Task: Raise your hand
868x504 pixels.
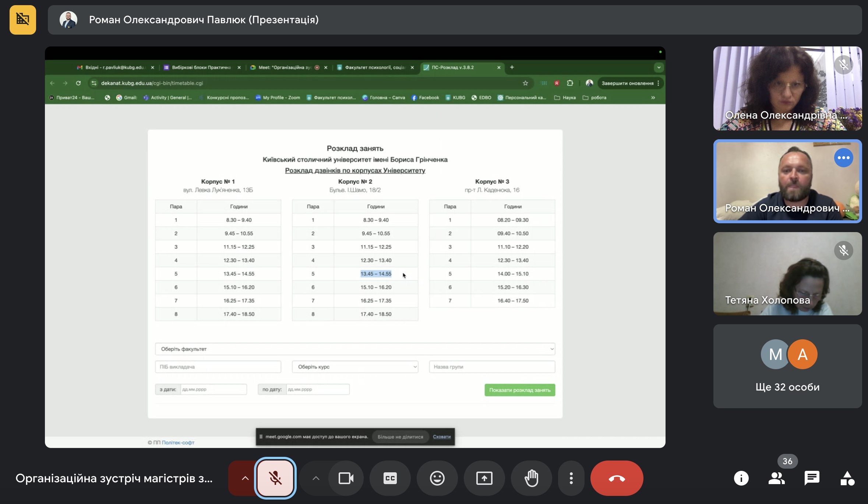Action: [531, 478]
